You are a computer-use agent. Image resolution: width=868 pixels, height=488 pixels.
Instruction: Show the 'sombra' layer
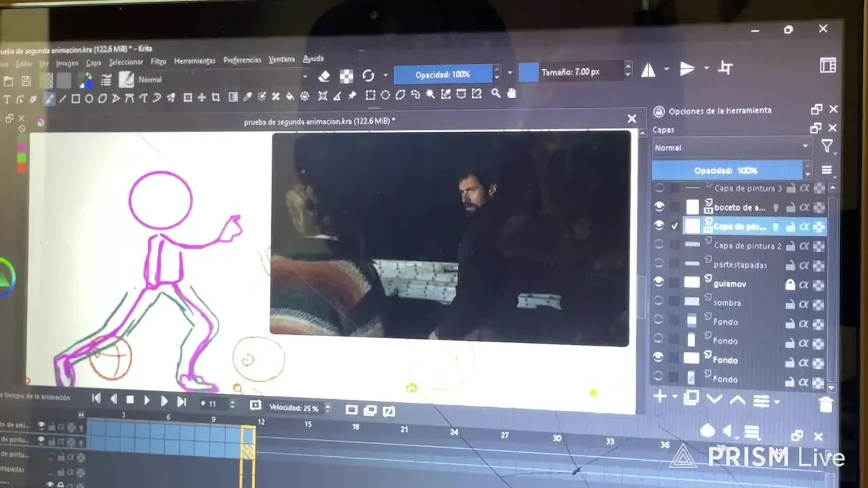[658, 300]
